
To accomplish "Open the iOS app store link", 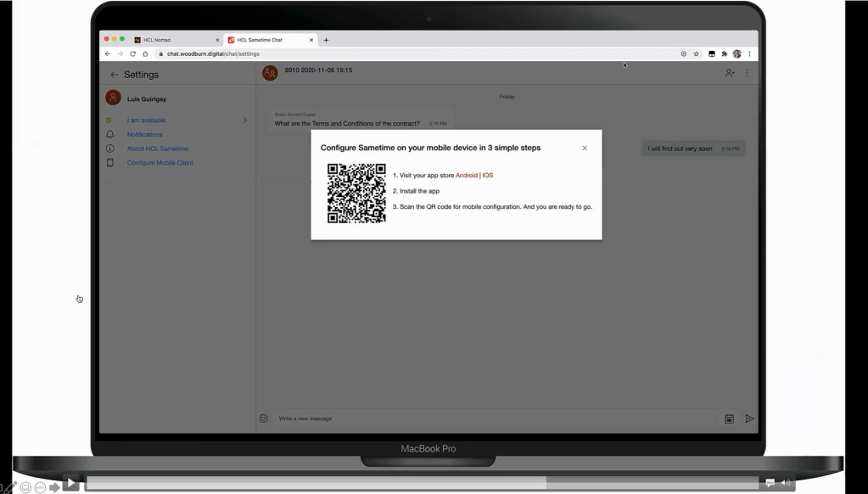I will point(488,176).
